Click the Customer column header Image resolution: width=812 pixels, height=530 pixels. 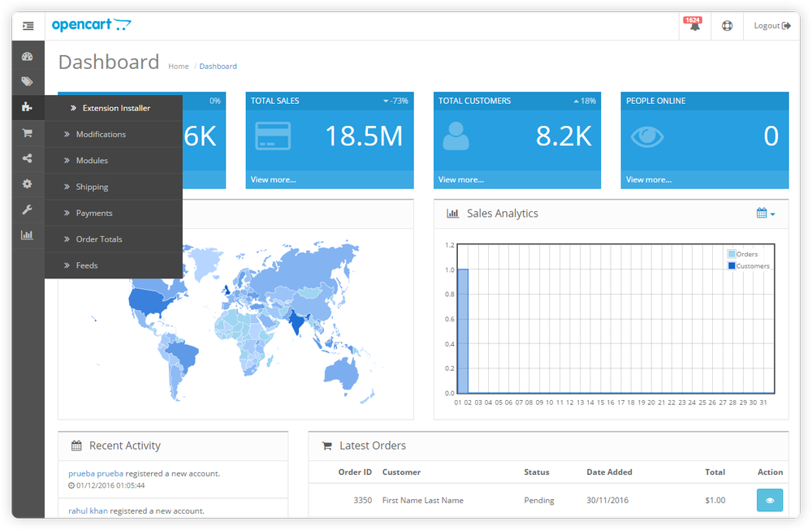[401, 472]
